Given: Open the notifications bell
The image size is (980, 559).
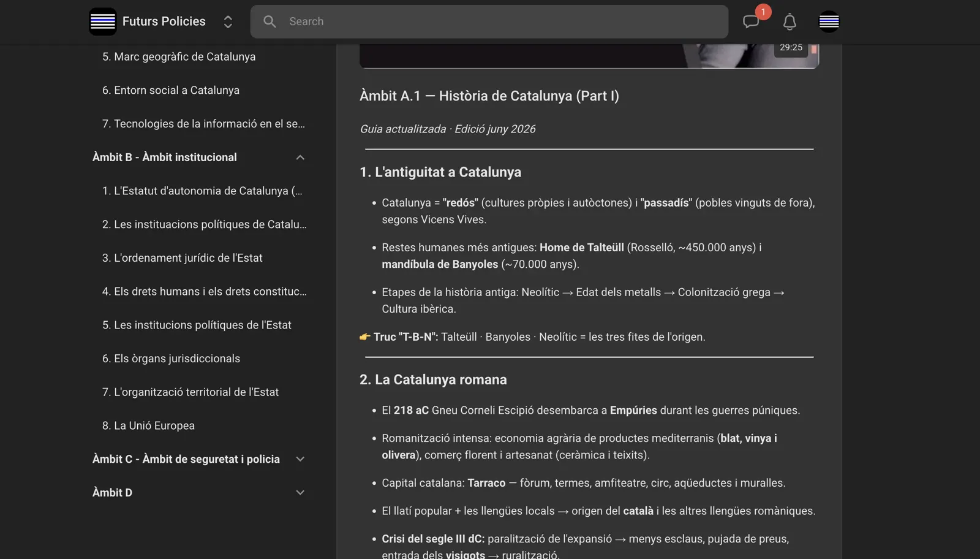Looking at the screenshot, I should 790,21.
